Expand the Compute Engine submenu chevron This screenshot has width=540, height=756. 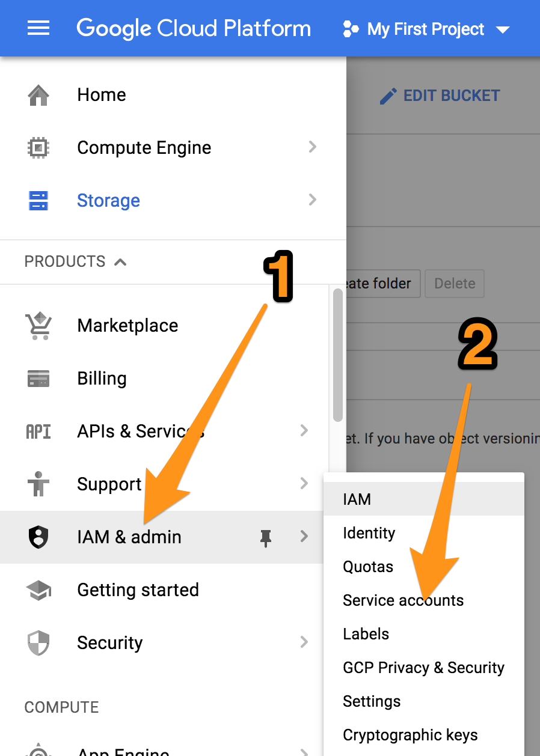coord(312,147)
